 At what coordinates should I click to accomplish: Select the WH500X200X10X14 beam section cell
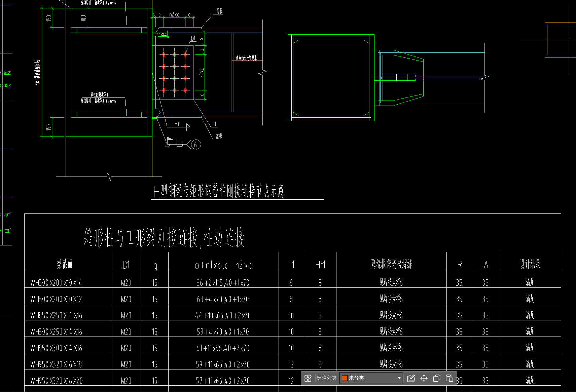tap(56, 283)
